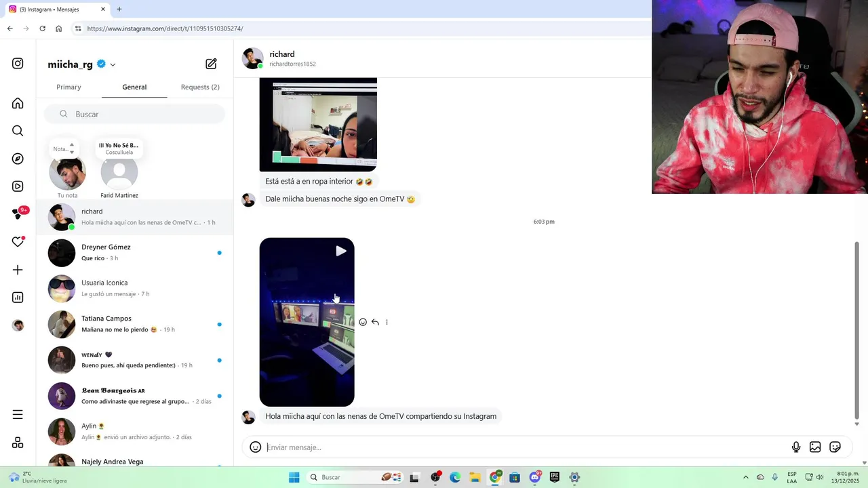The width and height of the screenshot is (868, 488).
Task: Open Messages icon with 9+ badge
Action: pyautogui.click(x=19, y=213)
